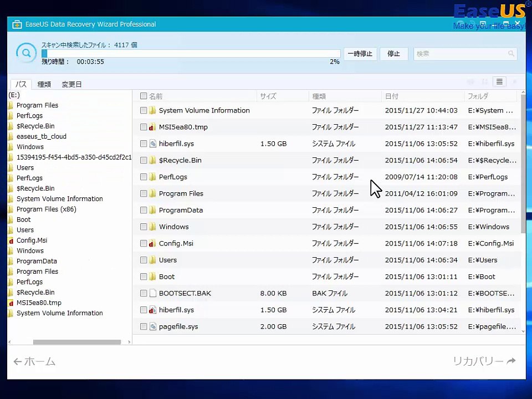532x399 pixels.
Task: Open the 変更日 tab
Action: pyautogui.click(x=71, y=84)
